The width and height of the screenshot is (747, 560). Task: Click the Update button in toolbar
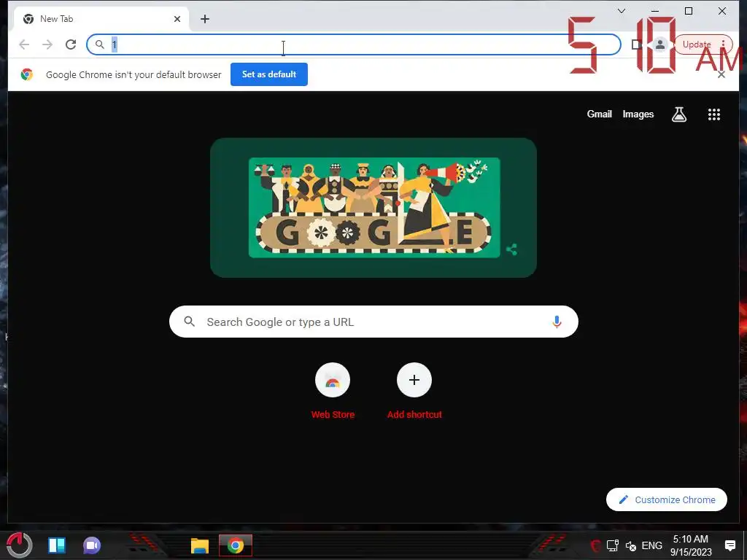(703, 44)
